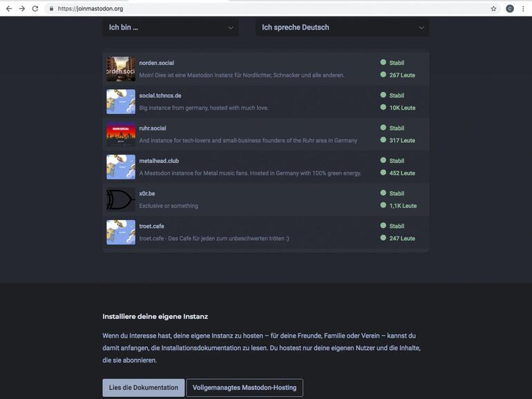Viewport: 532px width, 399px height.
Task: Click the green Stabil dot for x0r.be
Action: [383, 193]
